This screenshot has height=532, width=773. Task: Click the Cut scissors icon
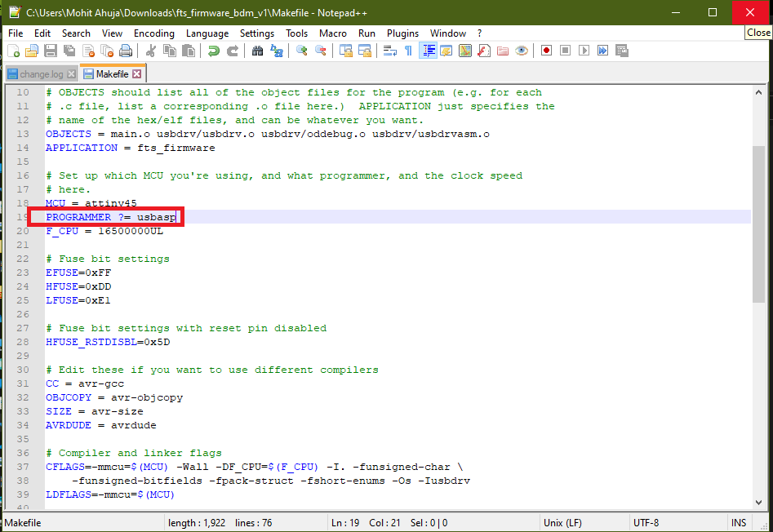[x=151, y=51]
